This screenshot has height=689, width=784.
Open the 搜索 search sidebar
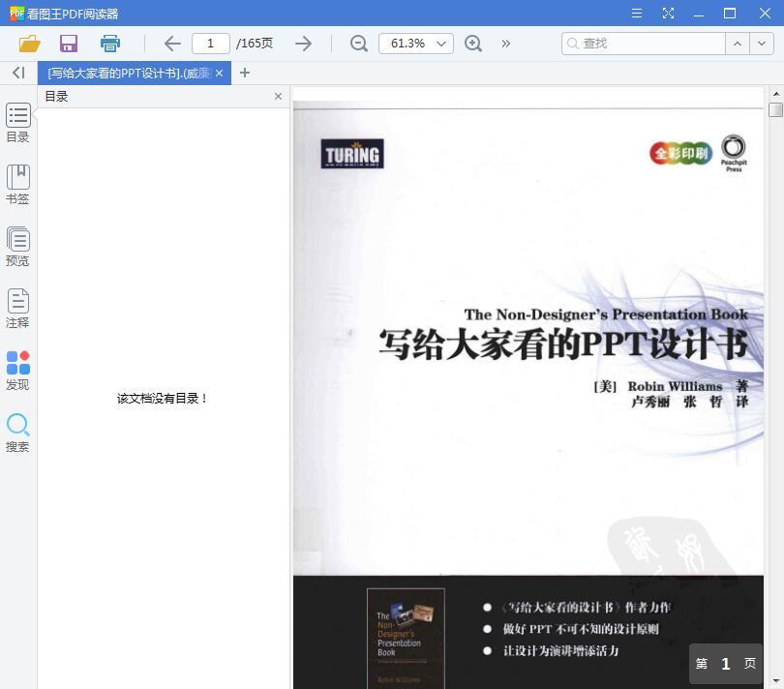(x=18, y=433)
